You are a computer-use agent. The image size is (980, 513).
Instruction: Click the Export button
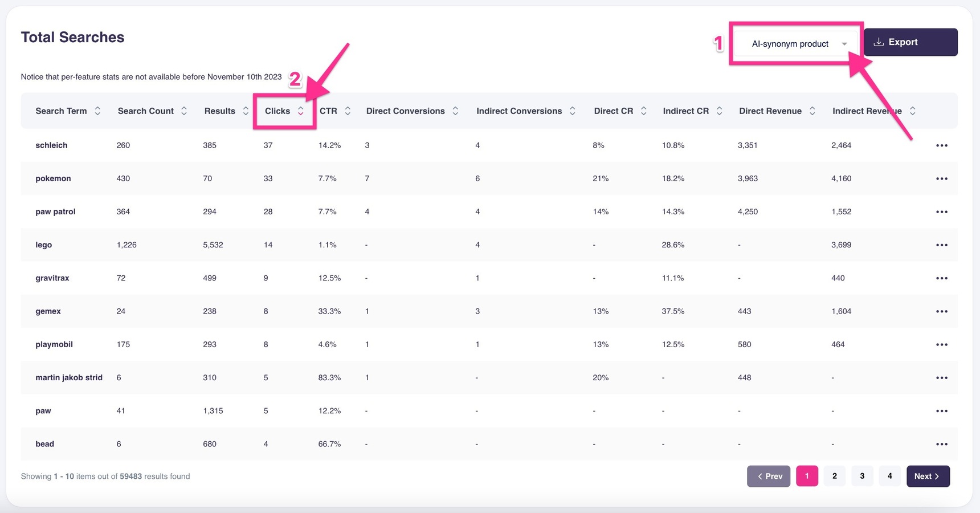point(910,42)
